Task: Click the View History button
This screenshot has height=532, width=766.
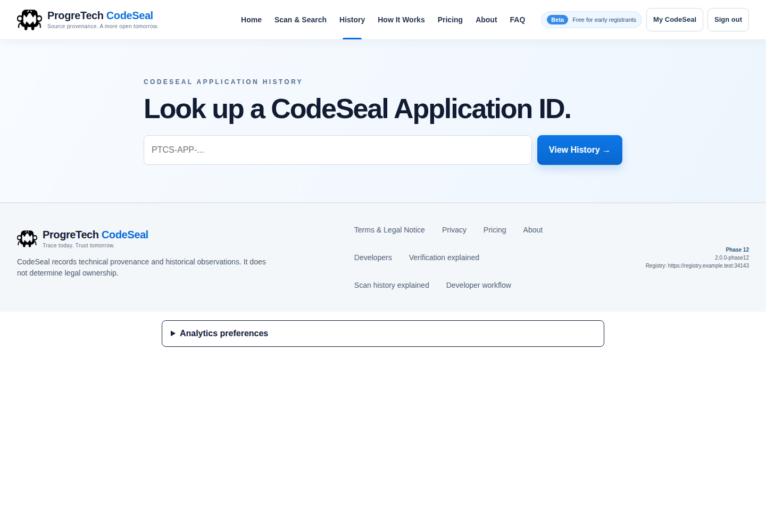Action: click(579, 150)
